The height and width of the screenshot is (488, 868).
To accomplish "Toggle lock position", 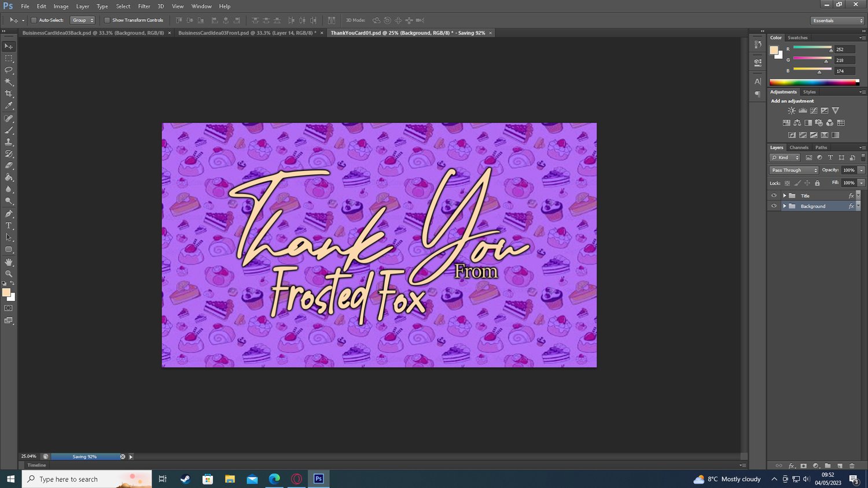I will coord(807,183).
